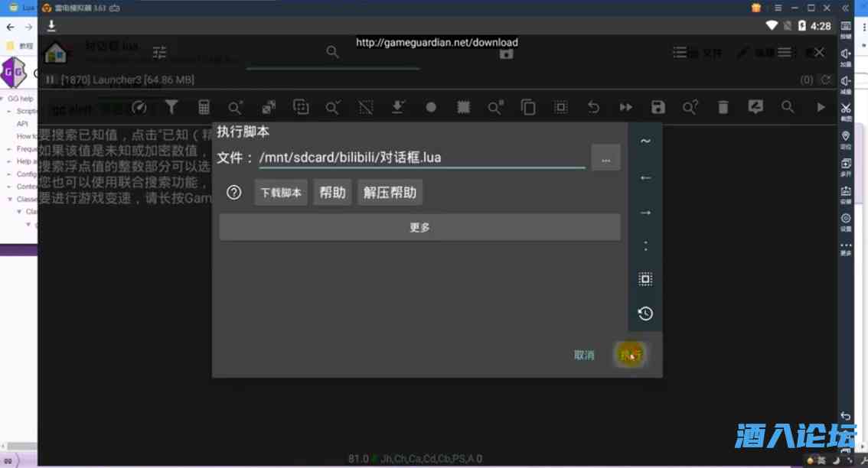Open the question-mark help icon in script dialog
The width and height of the screenshot is (868, 468).
234,193
